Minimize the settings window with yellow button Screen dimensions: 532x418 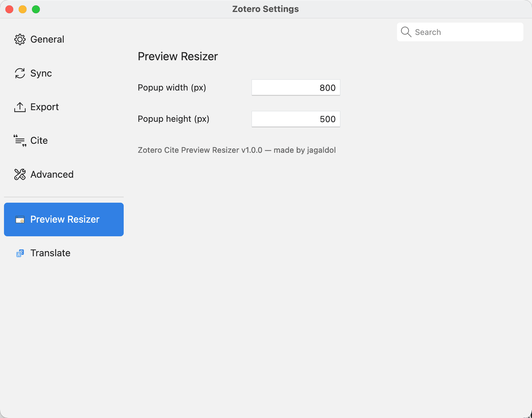(23, 9)
